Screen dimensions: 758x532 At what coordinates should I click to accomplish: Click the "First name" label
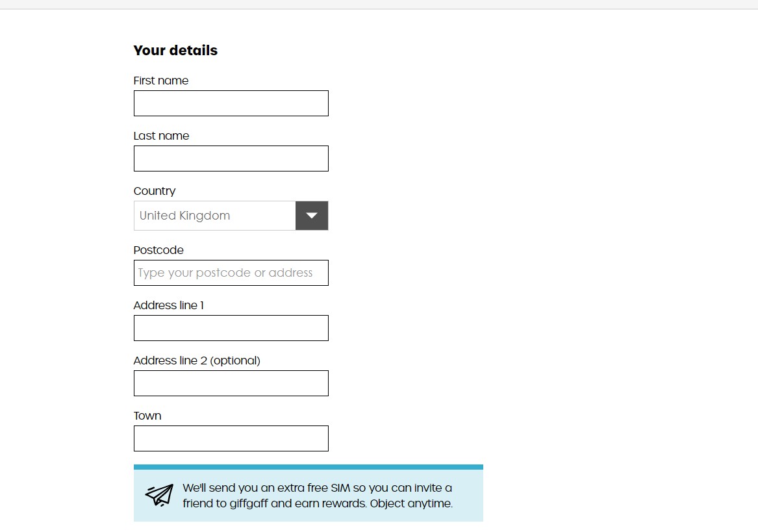161,81
